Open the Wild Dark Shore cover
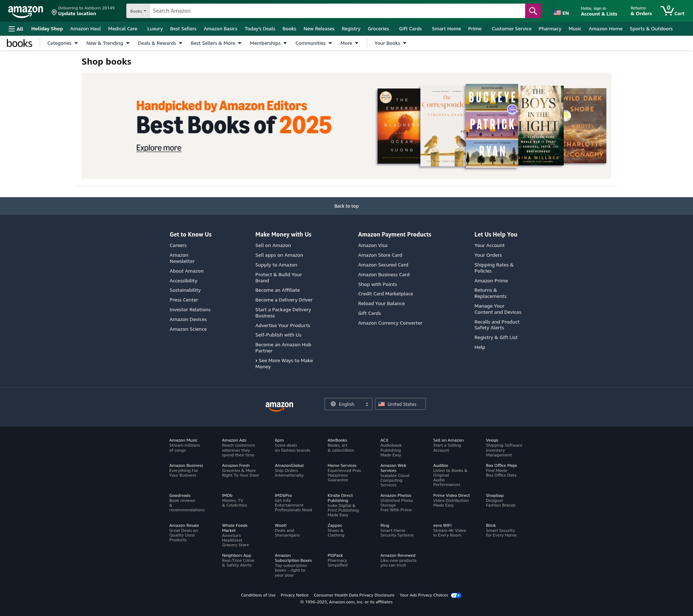This screenshot has height=616, width=693. (x=585, y=126)
